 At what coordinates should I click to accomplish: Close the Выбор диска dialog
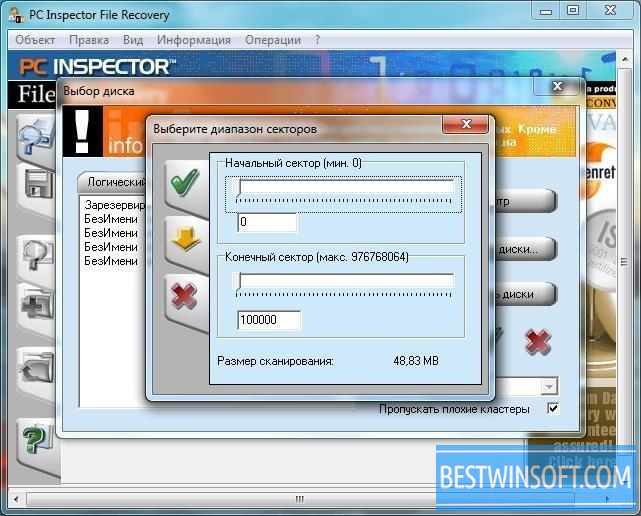pos(557,86)
